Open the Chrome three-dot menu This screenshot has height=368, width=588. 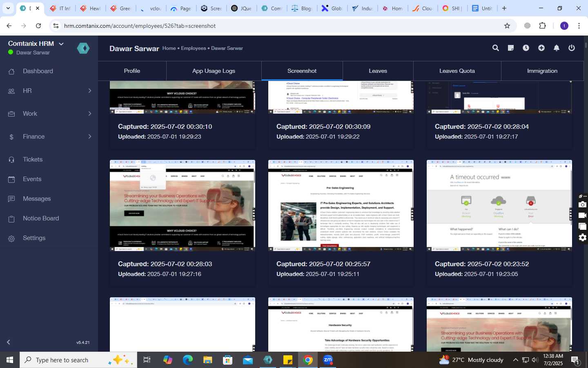click(x=579, y=26)
